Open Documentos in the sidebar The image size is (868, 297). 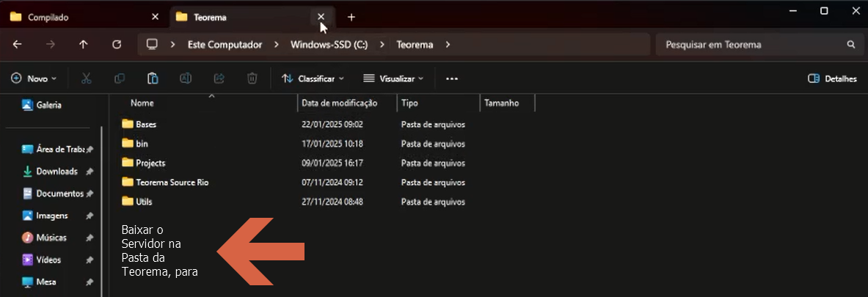click(53, 194)
